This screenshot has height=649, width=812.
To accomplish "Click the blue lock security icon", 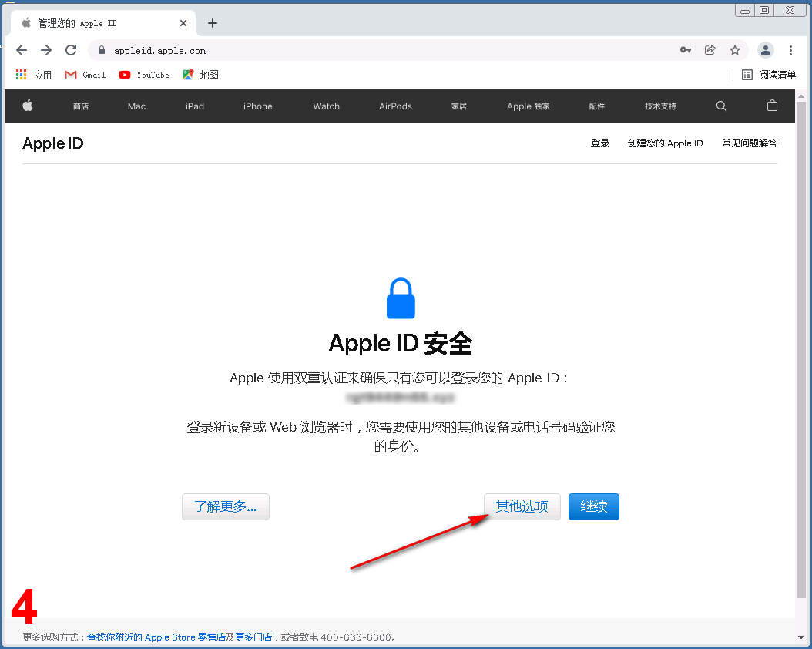I will (401, 298).
